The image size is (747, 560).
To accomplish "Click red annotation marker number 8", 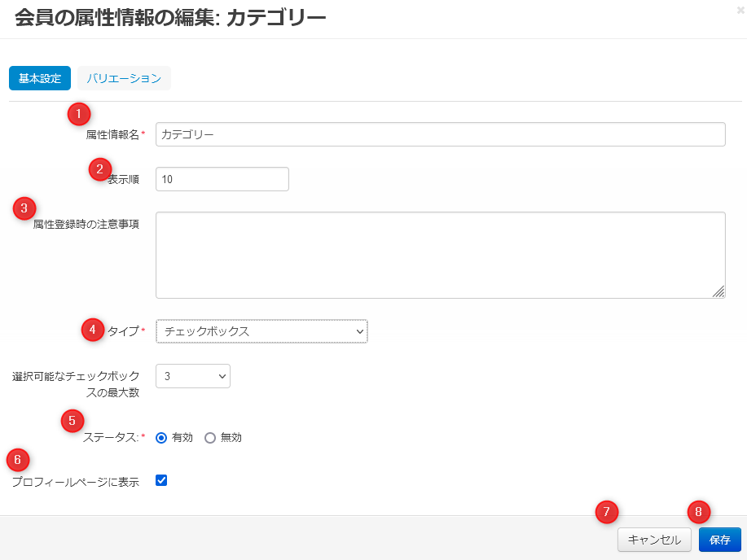I will point(699,512).
